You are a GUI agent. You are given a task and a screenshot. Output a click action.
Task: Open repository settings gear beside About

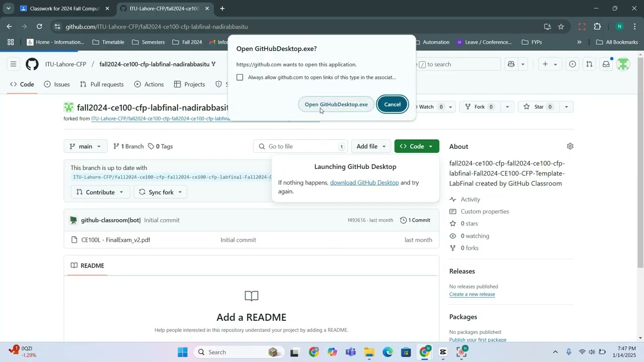[x=570, y=146]
